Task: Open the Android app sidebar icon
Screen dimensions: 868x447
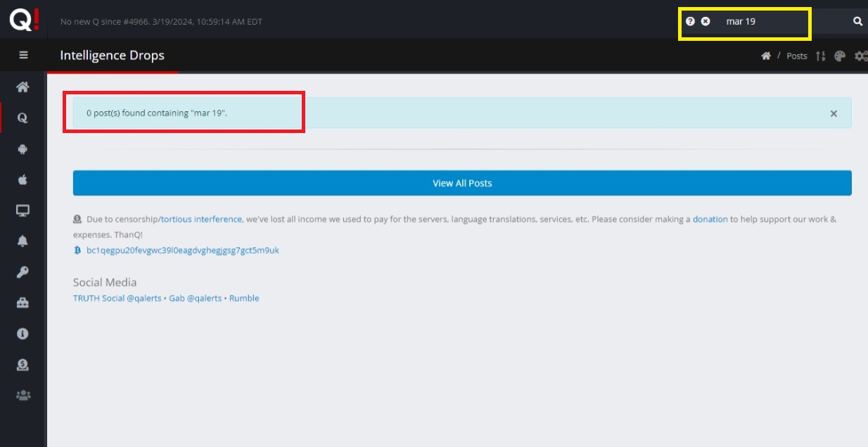Action: [x=23, y=149]
